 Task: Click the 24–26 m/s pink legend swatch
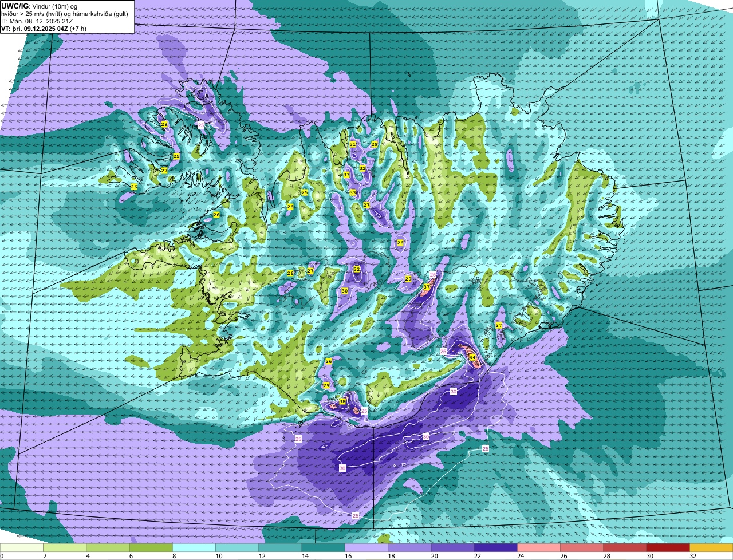pos(539,548)
